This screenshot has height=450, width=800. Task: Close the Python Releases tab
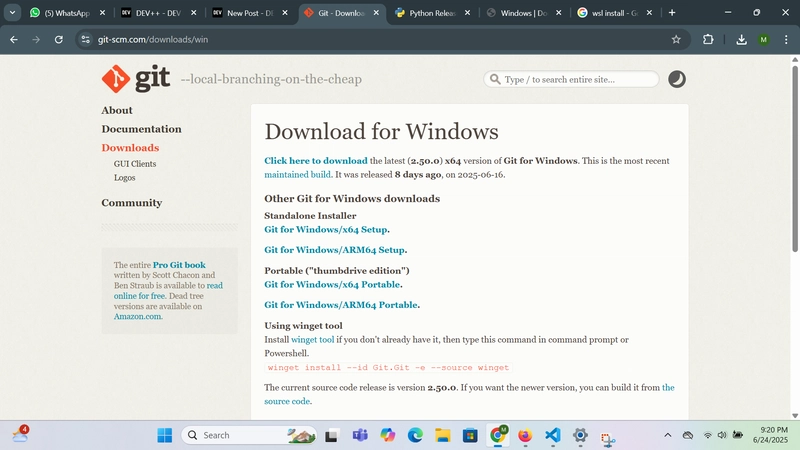467,13
